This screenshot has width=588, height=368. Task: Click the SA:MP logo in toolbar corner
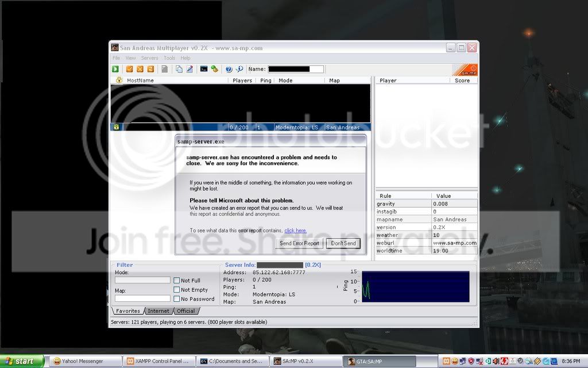[466, 70]
